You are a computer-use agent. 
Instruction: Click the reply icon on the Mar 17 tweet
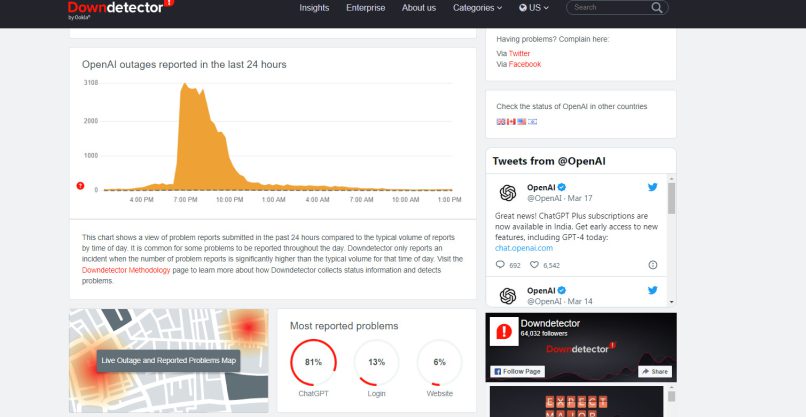point(501,265)
